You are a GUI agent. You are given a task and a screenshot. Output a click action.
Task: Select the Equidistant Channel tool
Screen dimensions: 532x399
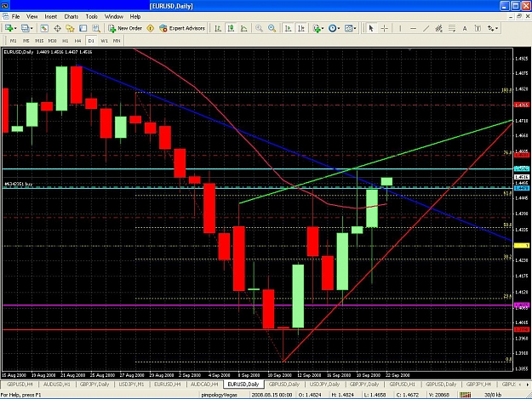[438, 28]
